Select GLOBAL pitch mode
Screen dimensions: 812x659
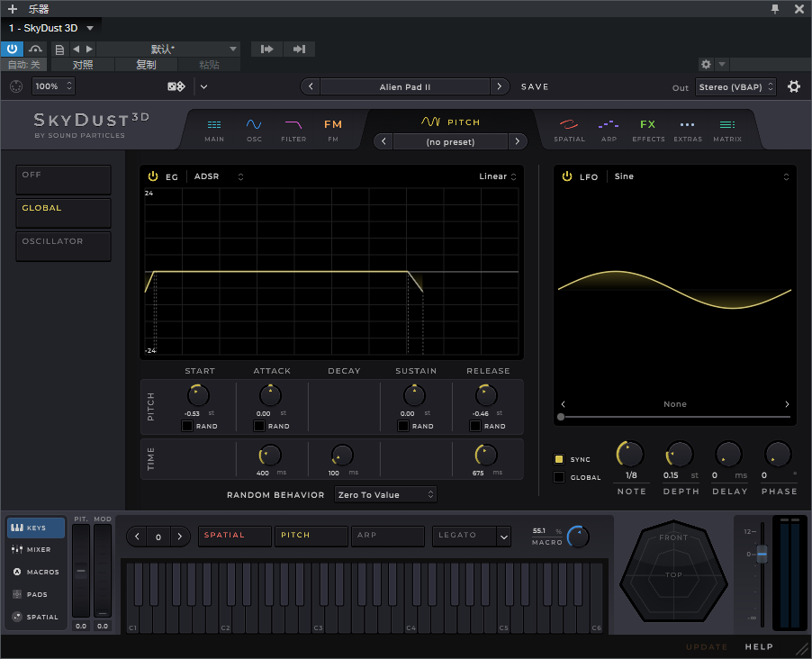point(63,212)
